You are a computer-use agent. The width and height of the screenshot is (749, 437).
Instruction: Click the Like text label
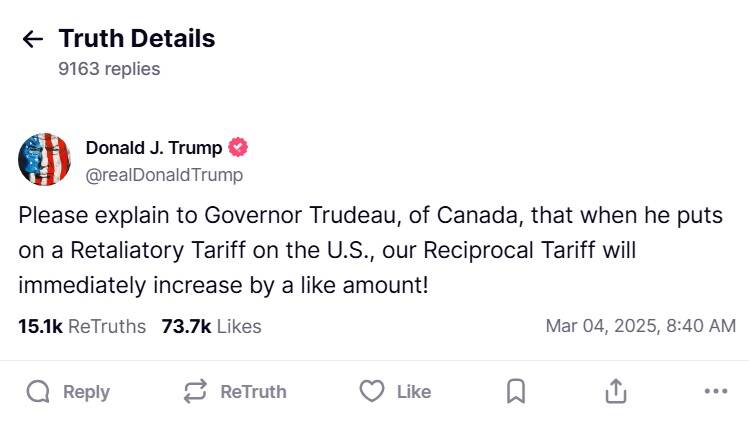(413, 392)
